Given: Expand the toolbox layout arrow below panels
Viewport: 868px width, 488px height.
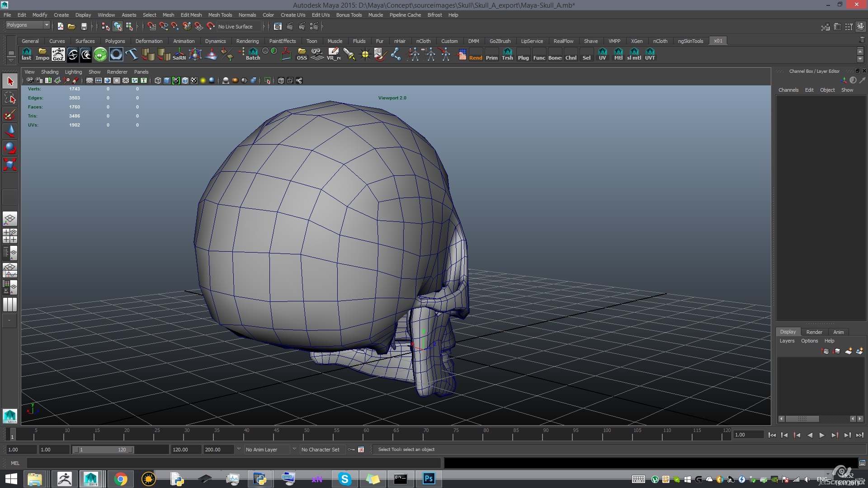Looking at the screenshot, I should tap(9, 320).
